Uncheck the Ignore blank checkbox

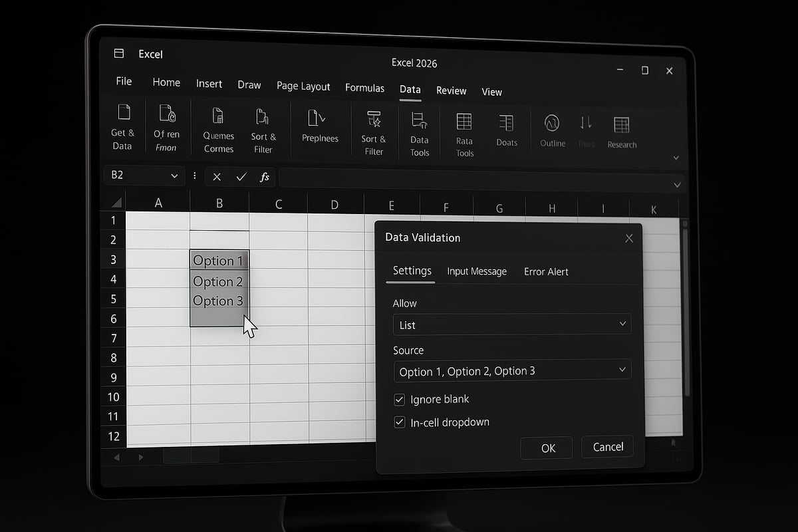pos(399,399)
